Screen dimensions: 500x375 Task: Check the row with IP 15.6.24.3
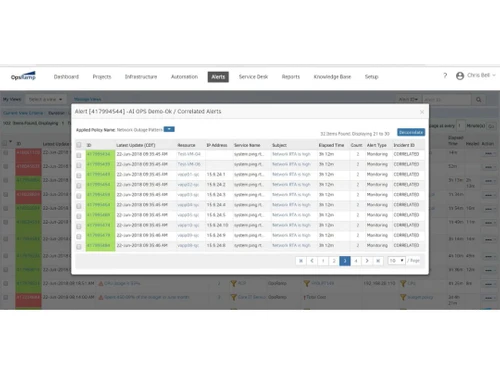(x=79, y=196)
